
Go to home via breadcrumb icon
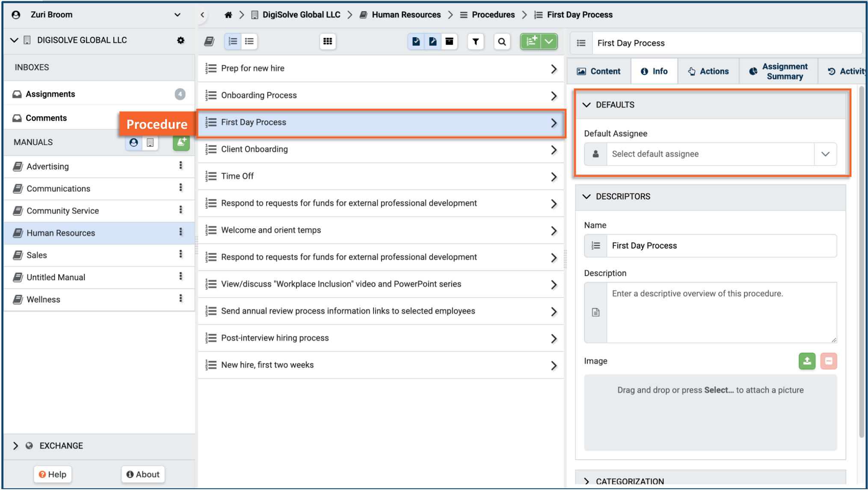228,15
